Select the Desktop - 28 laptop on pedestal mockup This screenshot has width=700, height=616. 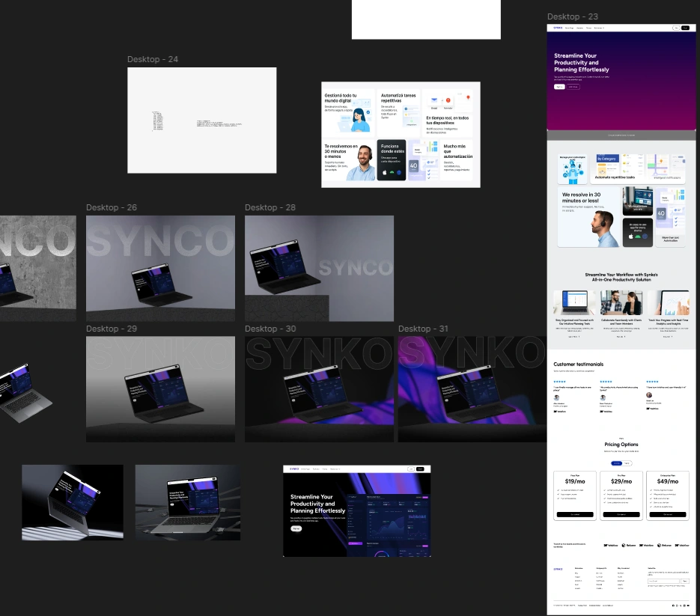(x=319, y=268)
